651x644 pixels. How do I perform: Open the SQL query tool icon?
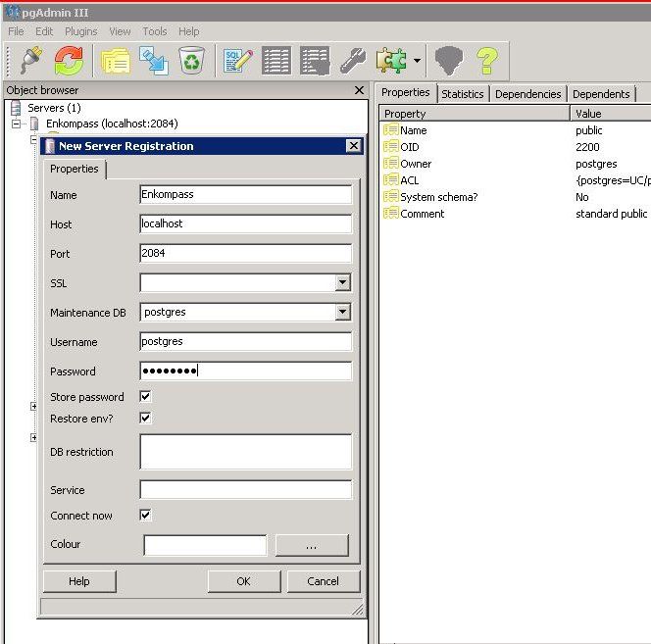[x=237, y=62]
